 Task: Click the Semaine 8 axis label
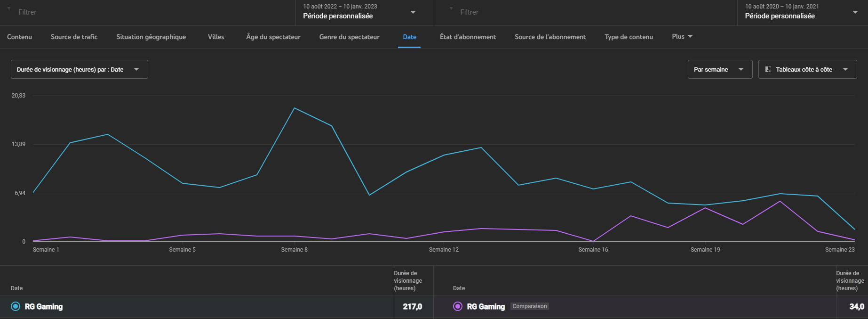(295, 250)
